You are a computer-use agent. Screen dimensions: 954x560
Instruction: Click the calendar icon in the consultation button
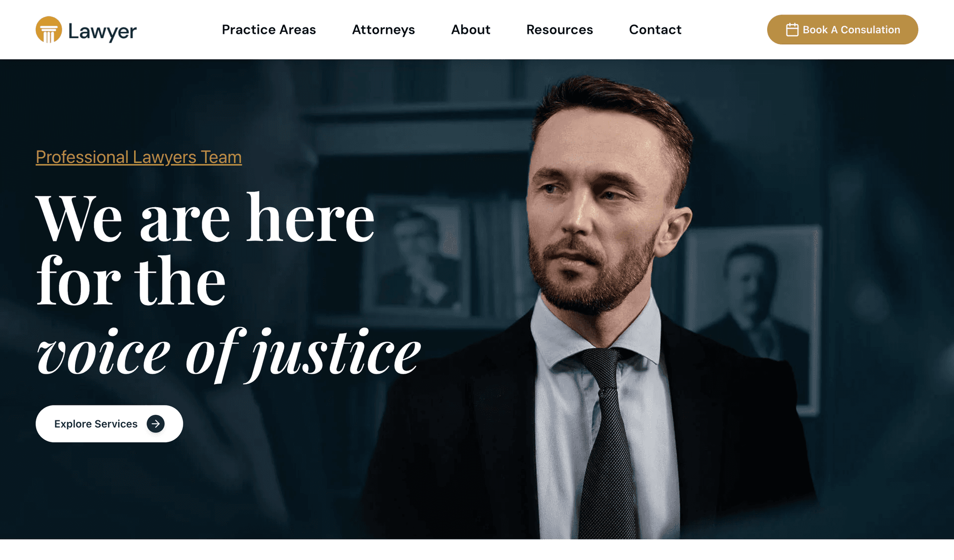click(792, 30)
